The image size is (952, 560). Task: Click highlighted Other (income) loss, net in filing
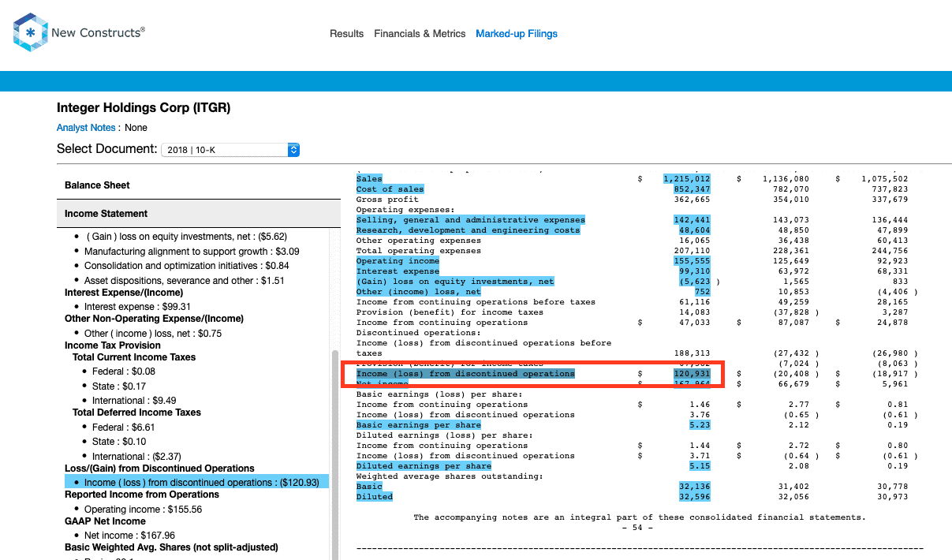(418, 292)
